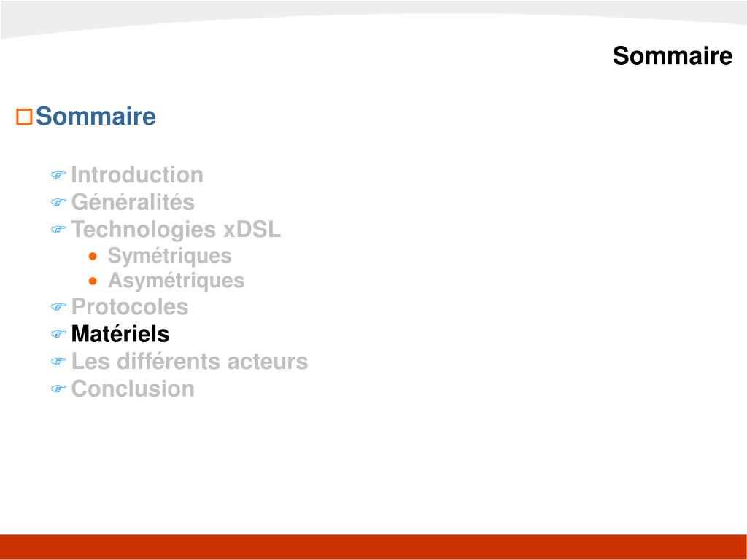Open the Technologies xDSL section text
Image resolution: width=747 pixels, height=560 pixels.
point(176,230)
